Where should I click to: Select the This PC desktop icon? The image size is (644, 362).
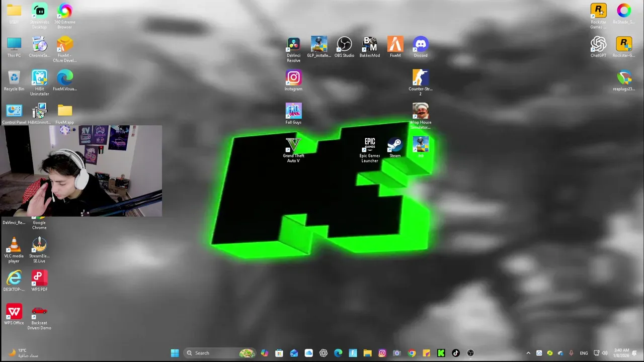click(x=14, y=47)
